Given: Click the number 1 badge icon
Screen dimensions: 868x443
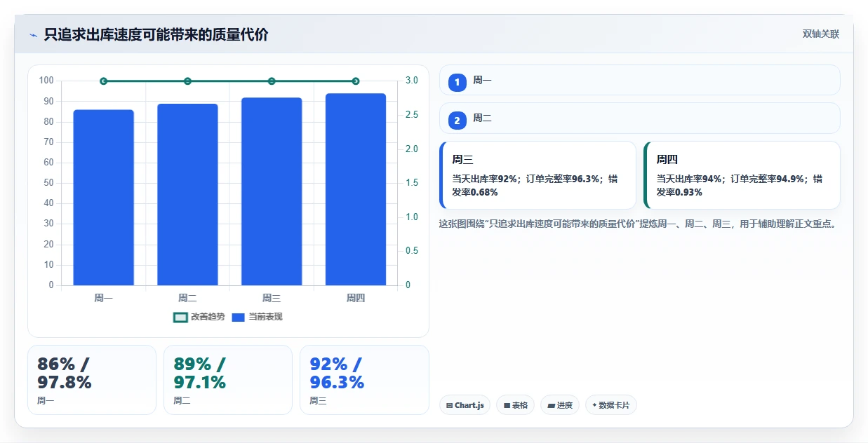Looking at the screenshot, I should click(x=457, y=83).
